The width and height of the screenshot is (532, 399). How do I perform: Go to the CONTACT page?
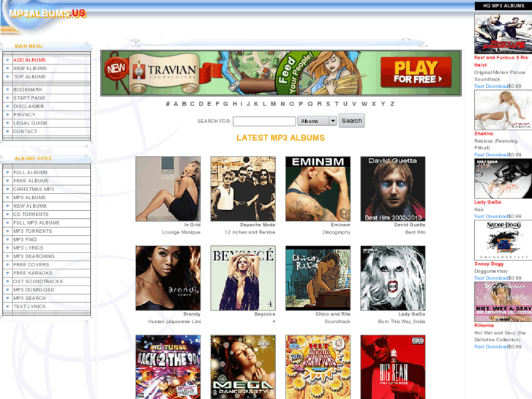point(25,132)
